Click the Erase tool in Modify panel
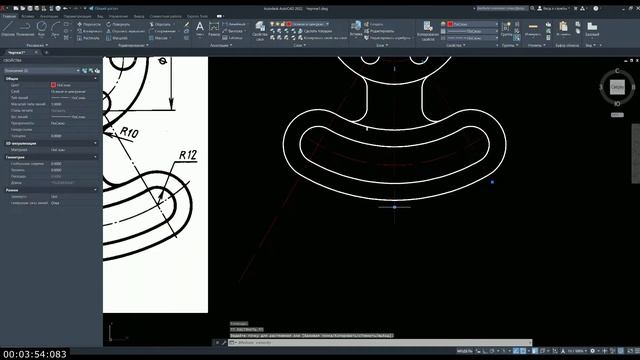This screenshot has height=360, width=640. pos(187,24)
